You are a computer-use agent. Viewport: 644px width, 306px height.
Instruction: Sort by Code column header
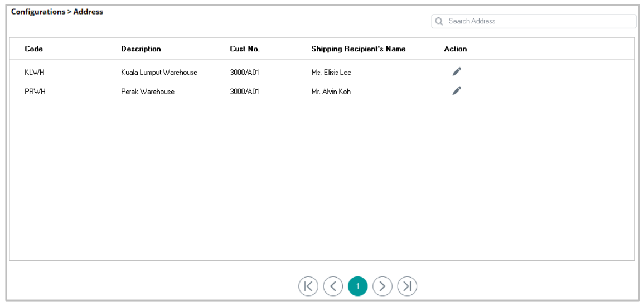tap(33, 49)
